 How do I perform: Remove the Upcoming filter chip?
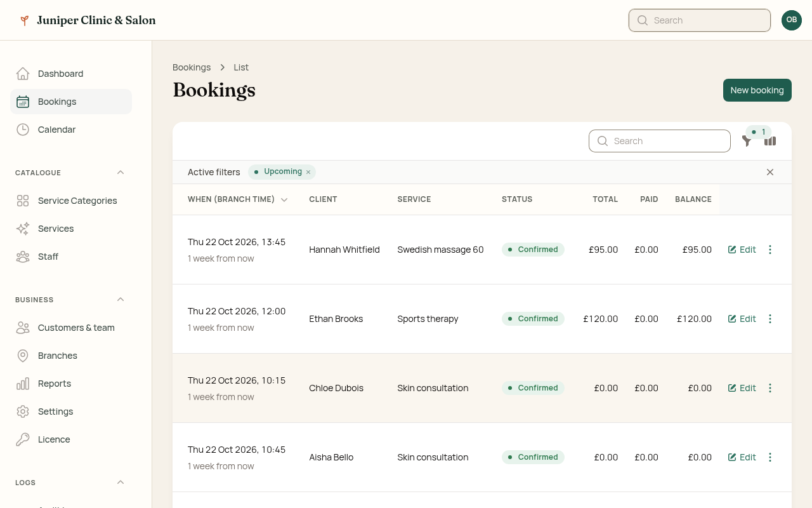click(x=308, y=172)
